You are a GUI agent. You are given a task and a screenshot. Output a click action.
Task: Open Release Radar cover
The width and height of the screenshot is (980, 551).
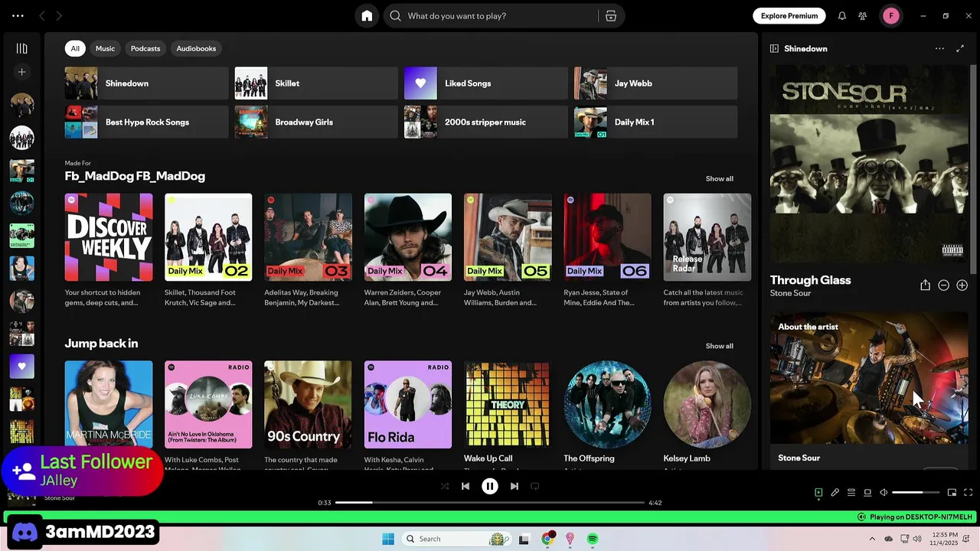click(707, 237)
